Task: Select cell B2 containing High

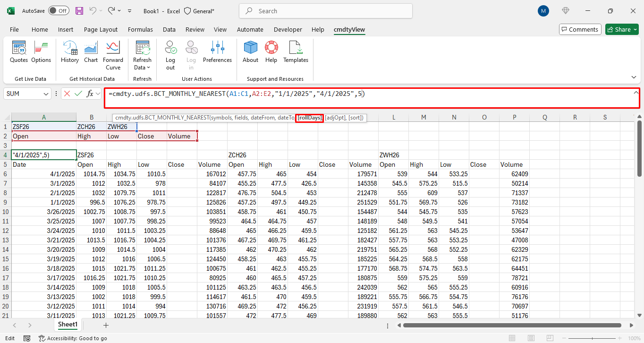Action: [x=91, y=136]
